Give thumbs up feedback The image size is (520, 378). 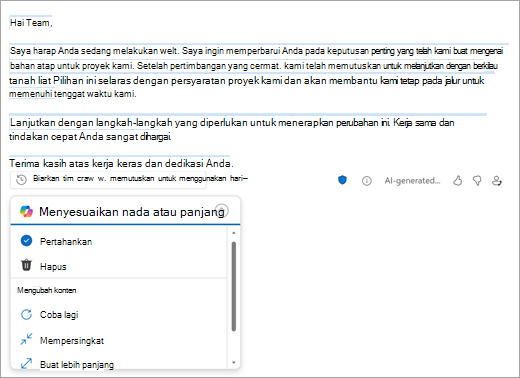[458, 181]
